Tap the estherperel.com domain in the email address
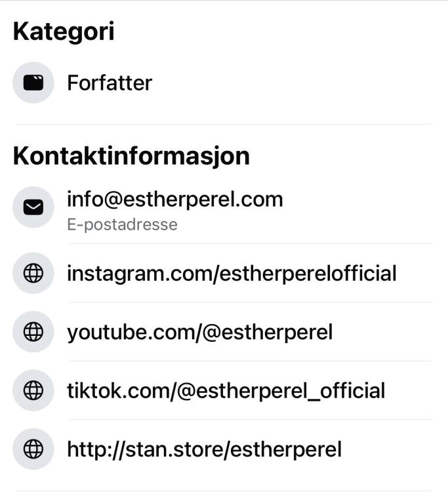The height and width of the screenshot is (492, 448). (203, 199)
